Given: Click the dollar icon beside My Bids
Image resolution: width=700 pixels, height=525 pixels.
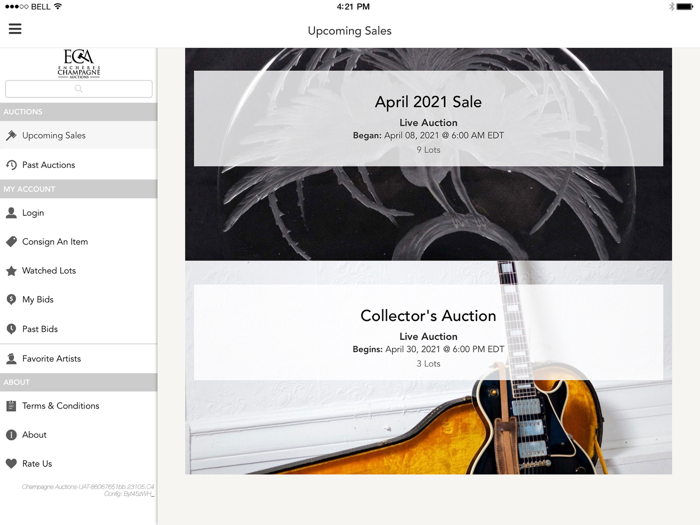Looking at the screenshot, I should (11, 300).
